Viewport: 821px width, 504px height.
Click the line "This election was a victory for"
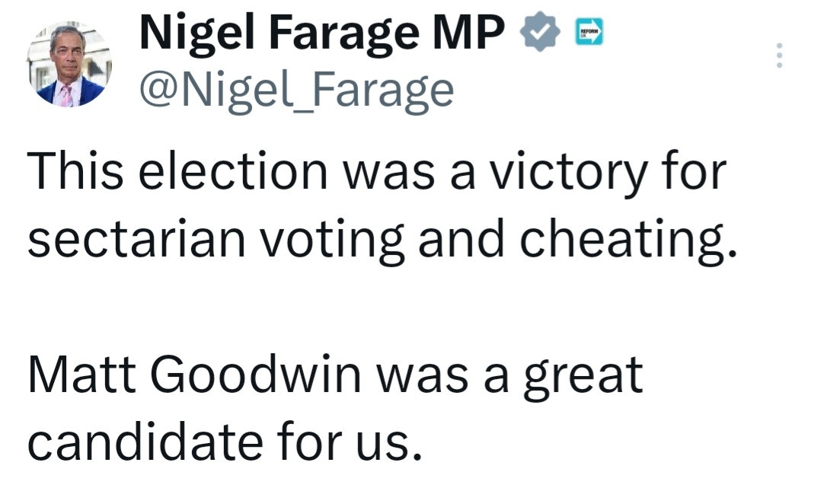(376, 171)
